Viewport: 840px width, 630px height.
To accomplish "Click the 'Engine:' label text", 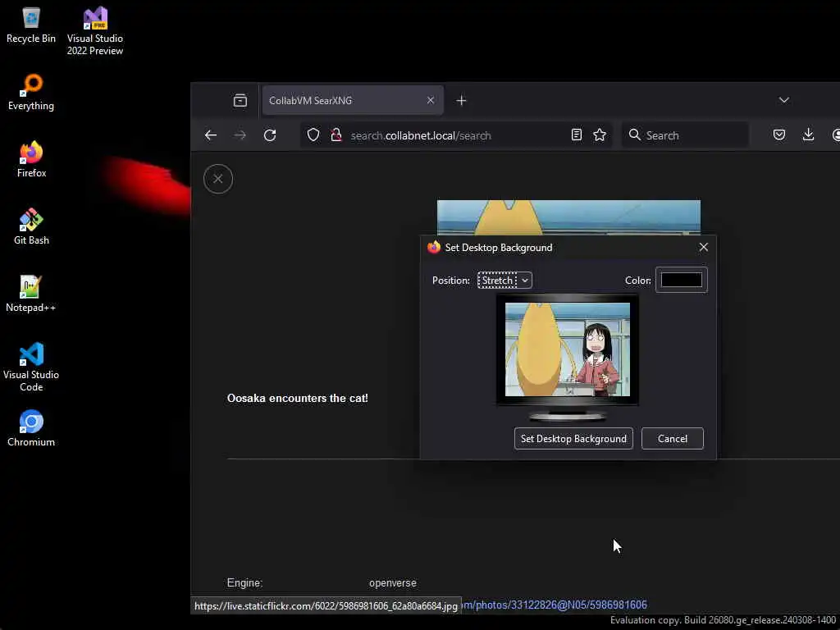I will 244,583.
